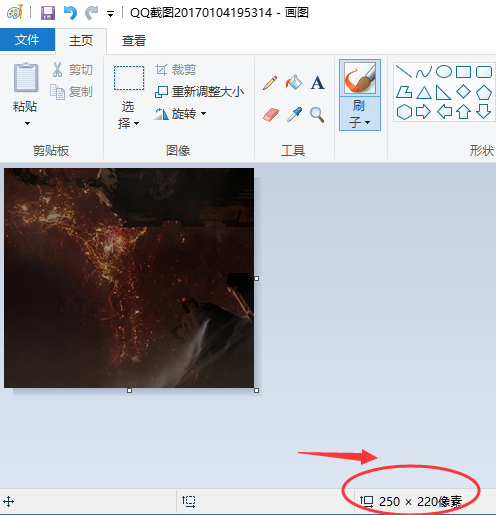Click the canvas image area
The width and height of the screenshot is (496, 515).
(x=129, y=278)
